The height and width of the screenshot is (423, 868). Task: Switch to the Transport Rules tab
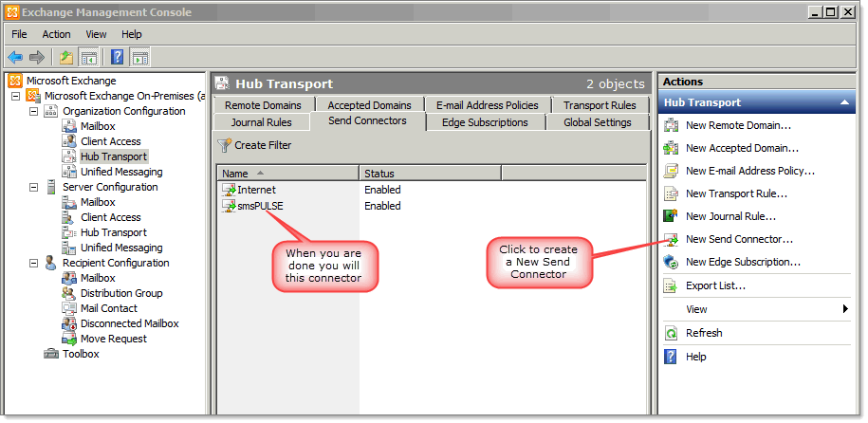point(600,105)
